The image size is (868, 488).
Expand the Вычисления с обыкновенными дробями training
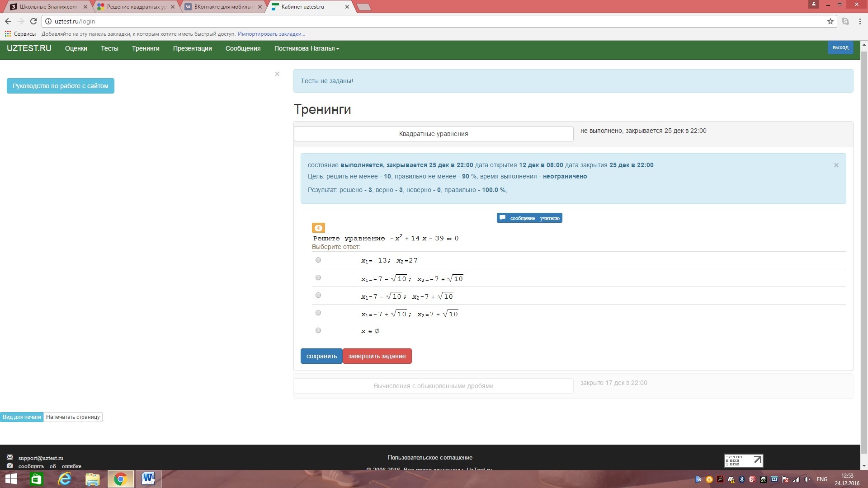pos(433,386)
